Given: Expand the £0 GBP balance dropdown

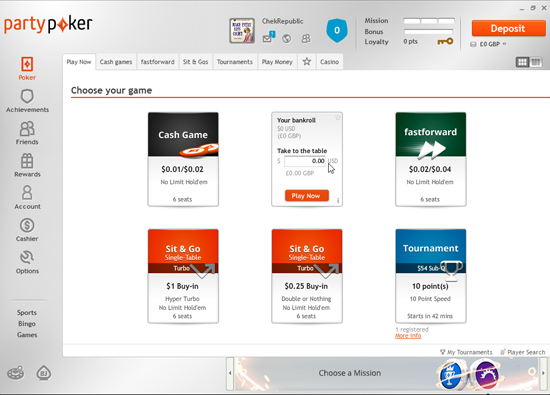Looking at the screenshot, I should pyautogui.click(x=504, y=44).
